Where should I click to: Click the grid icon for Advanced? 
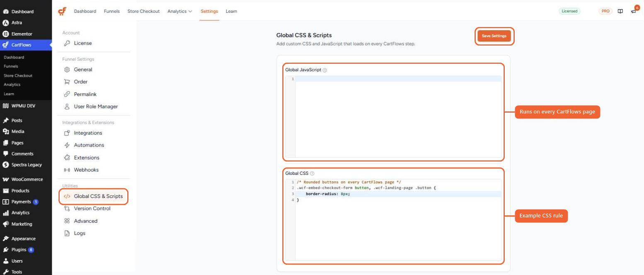coord(67,221)
